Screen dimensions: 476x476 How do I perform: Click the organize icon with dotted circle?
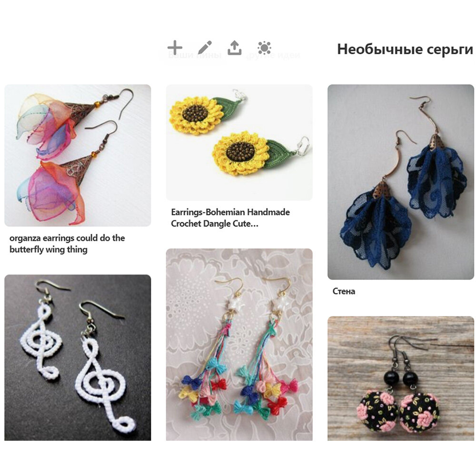click(264, 48)
